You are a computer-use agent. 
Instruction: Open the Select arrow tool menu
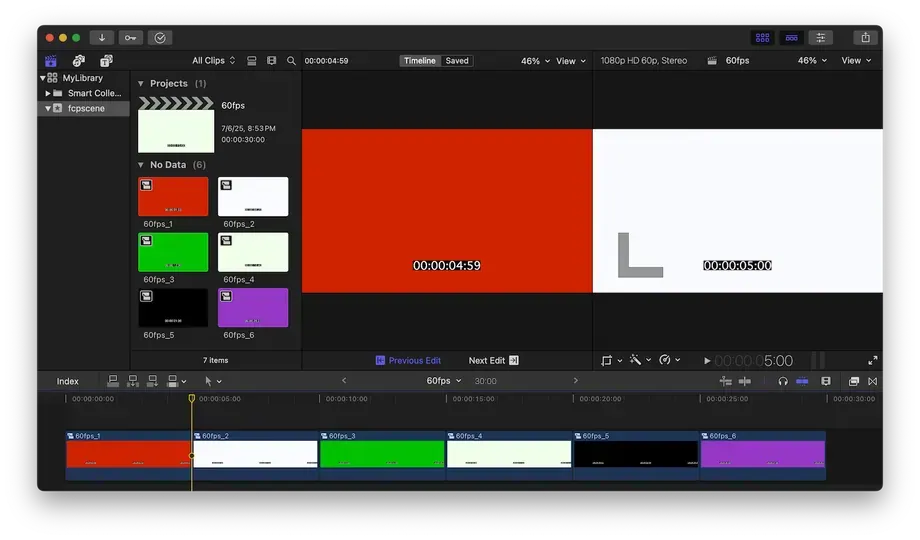pyautogui.click(x=212, y=381)
